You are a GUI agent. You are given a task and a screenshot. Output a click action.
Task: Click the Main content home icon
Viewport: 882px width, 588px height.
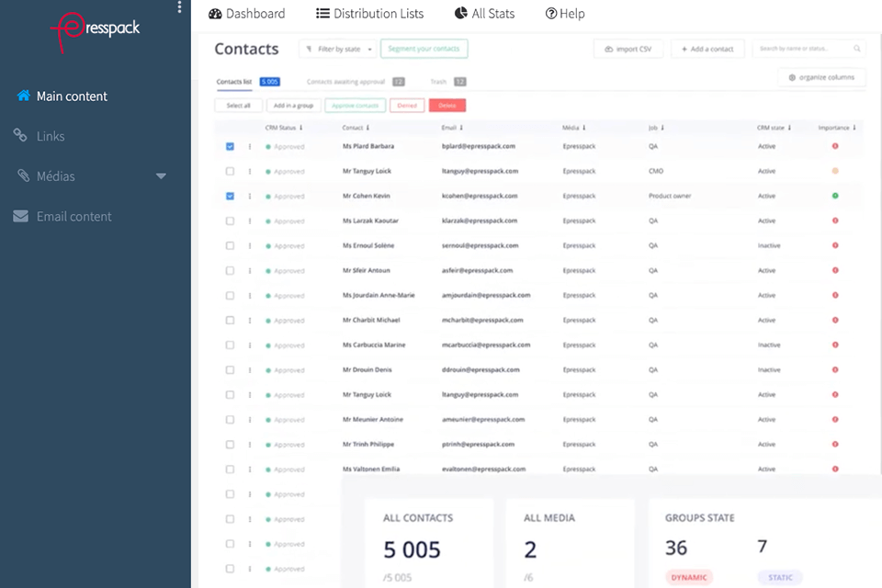24,96
